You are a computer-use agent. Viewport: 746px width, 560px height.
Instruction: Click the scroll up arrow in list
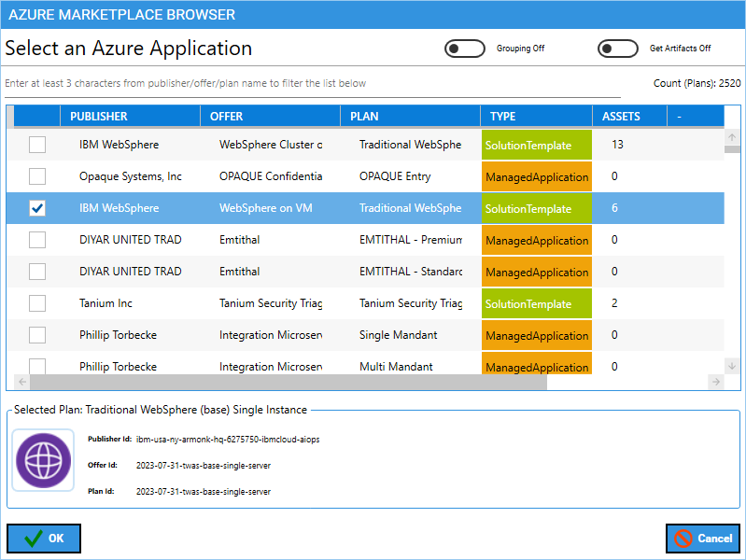[x=732, y=137]
